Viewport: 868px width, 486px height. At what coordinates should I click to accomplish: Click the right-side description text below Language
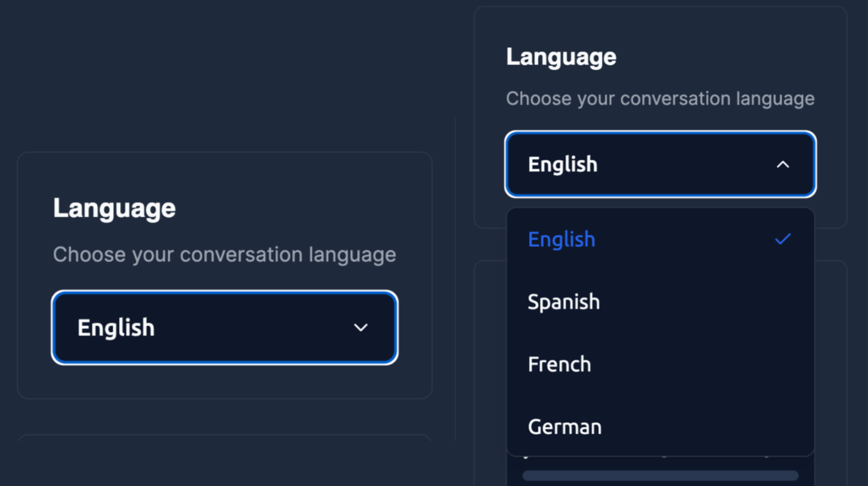pyautogui.click(x=660, y=98)
